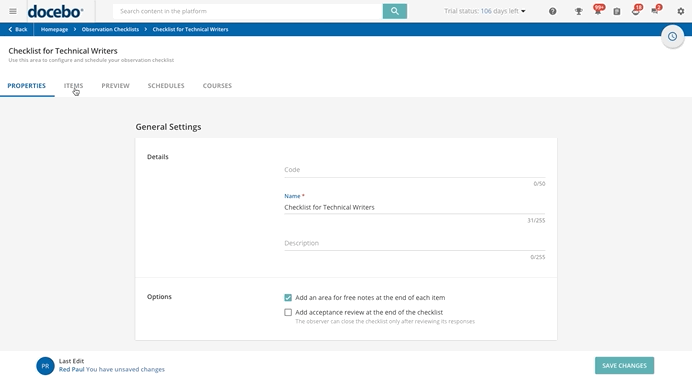Go to Observation Checklists breadcrumb

pyautogui.click(x=110, y=29)
